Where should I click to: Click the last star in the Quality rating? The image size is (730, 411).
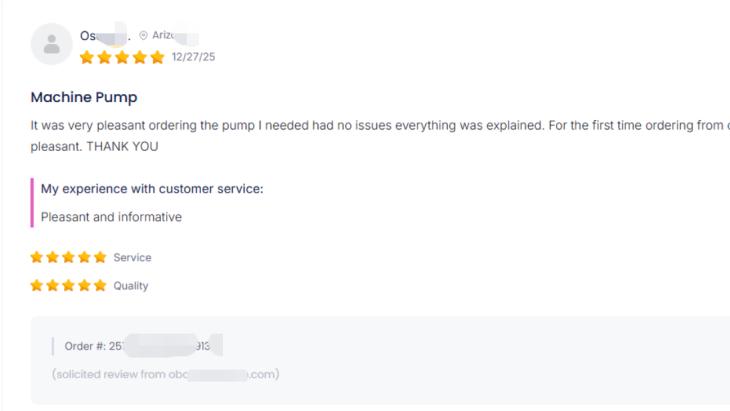(100, 285)
